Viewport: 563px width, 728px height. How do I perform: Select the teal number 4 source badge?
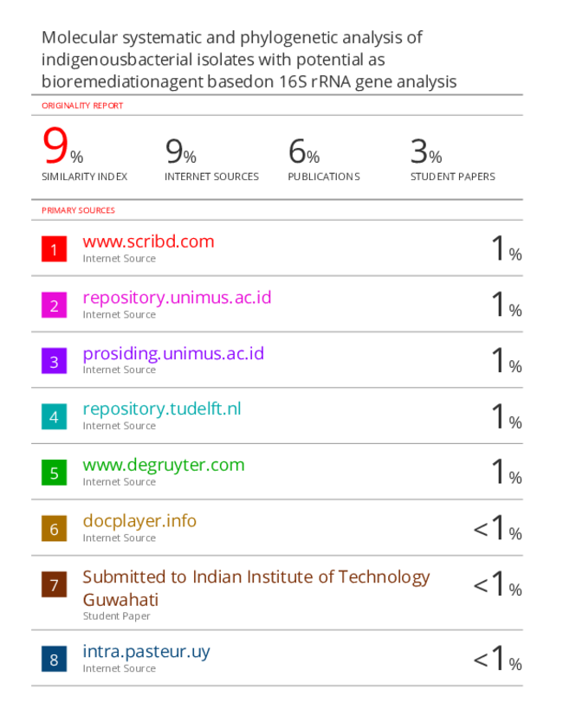pos(54,416)
